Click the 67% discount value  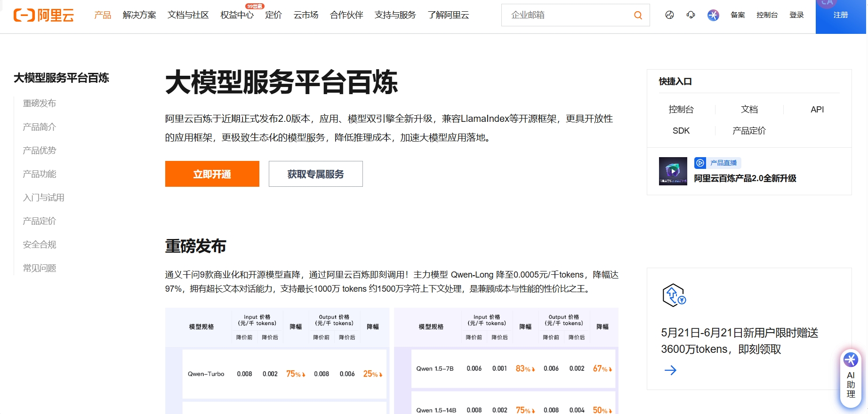[603, 368]
